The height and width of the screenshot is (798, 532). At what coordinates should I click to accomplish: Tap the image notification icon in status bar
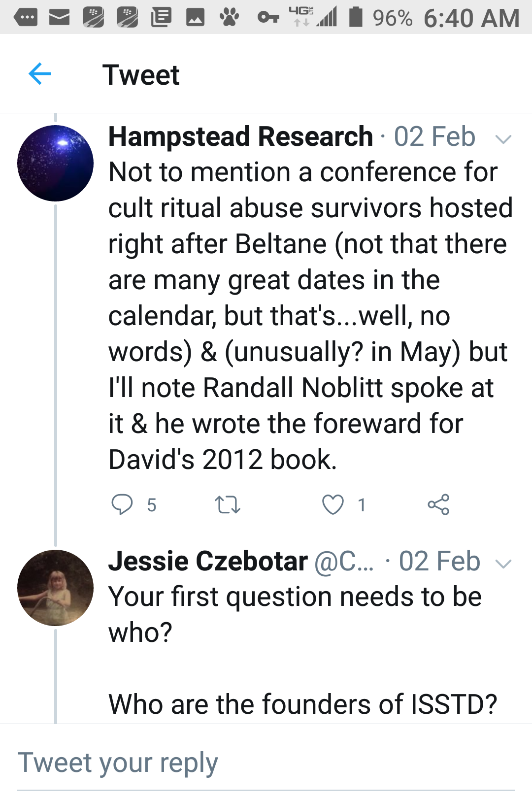[195, 18]
